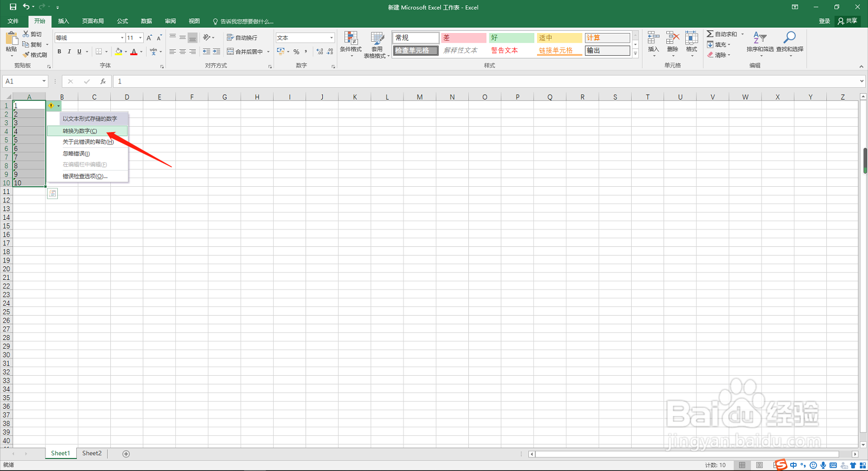
Task: Click the Sign in (登录) link
Action: tap(824, 21)
